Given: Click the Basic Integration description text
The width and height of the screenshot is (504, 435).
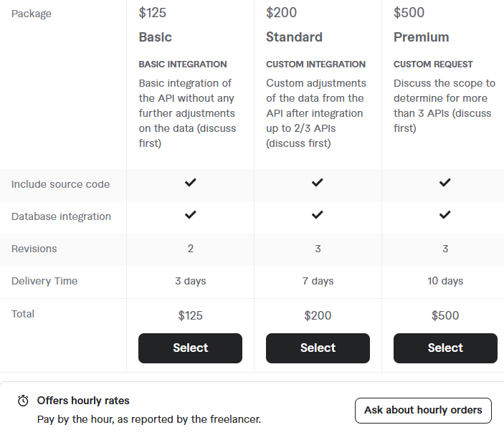Looking at the screenshot, I should coord(187,113).
